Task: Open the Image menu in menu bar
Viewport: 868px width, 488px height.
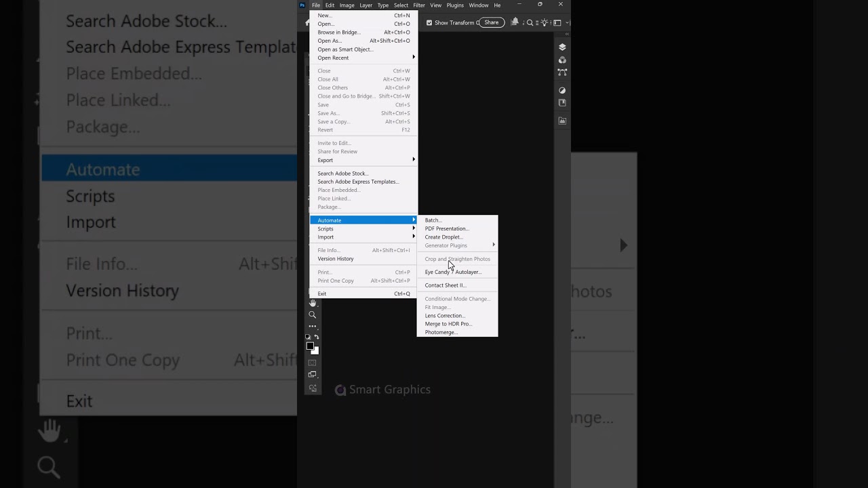Action: [x=347, y=5]
